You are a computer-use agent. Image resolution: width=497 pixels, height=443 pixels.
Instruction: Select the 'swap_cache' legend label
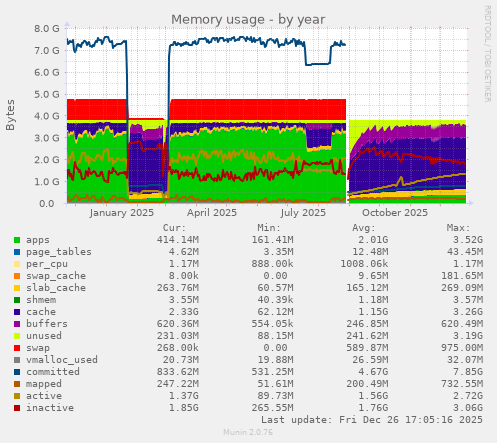(x=56, y=276)
